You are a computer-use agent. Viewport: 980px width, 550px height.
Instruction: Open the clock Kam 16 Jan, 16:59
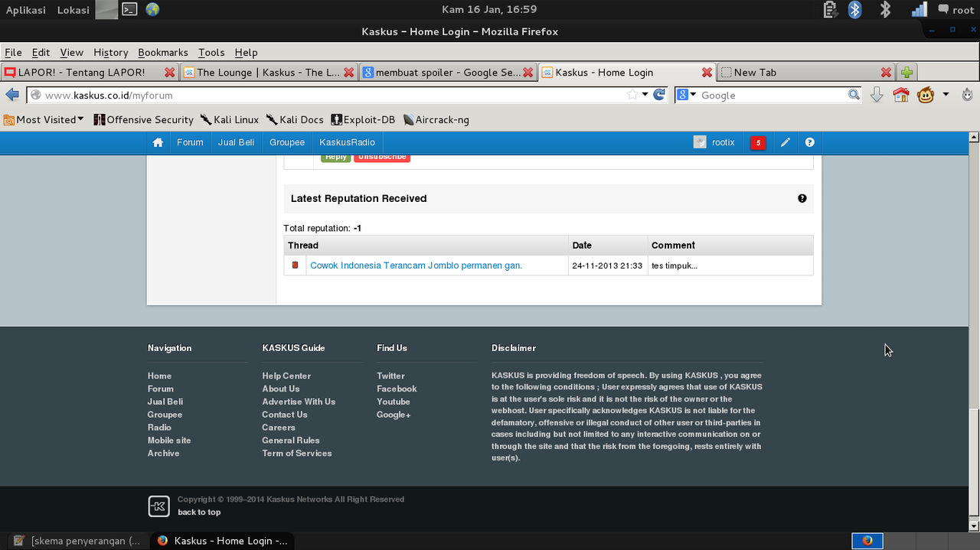pos(489,10)
